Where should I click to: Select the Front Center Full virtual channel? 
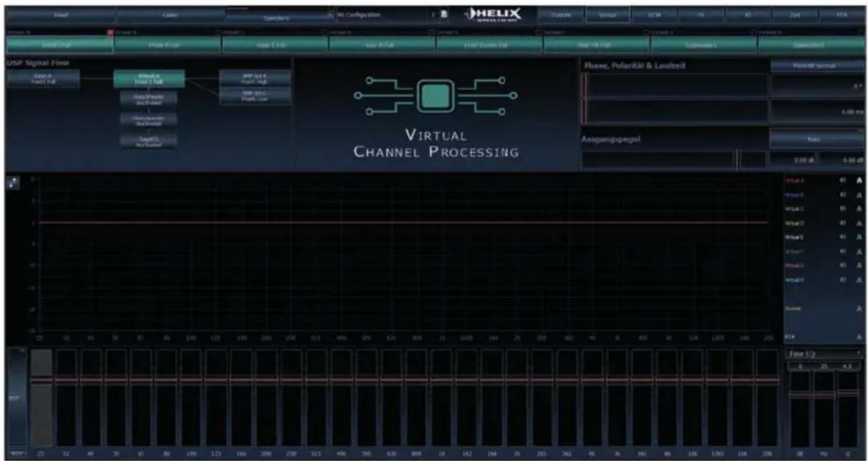click(x=489, y=44)
